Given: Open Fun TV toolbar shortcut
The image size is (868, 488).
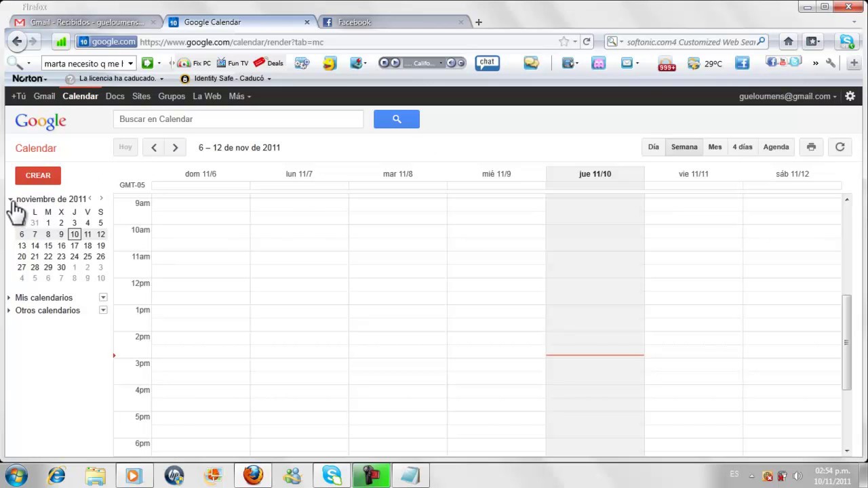Looking at the screenshot, I should tap(233, 63).
